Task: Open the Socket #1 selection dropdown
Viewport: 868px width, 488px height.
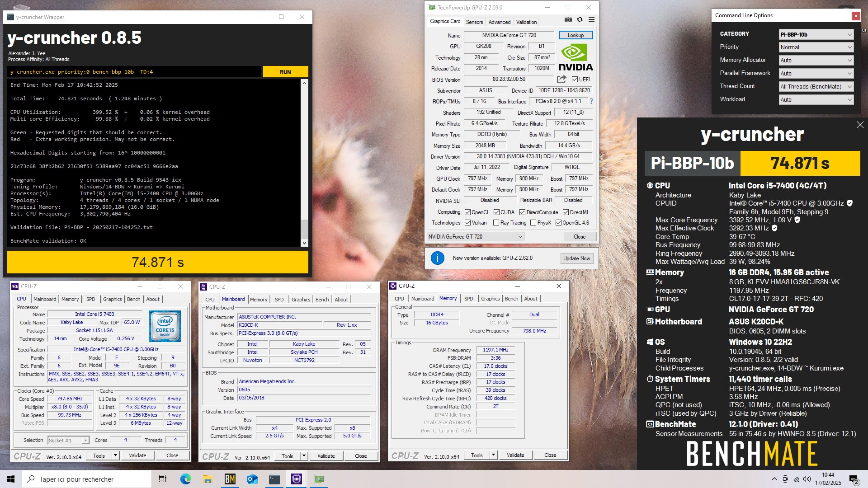Action: click(68, 441)
